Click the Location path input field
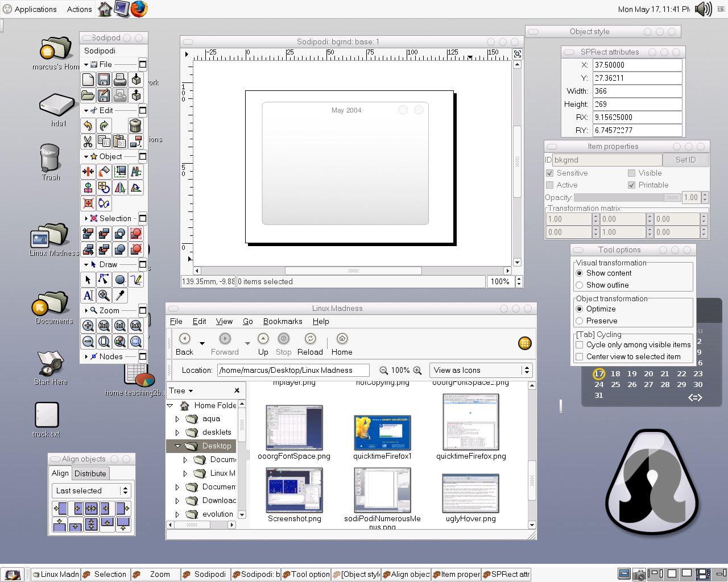 (x=293, y=371)
